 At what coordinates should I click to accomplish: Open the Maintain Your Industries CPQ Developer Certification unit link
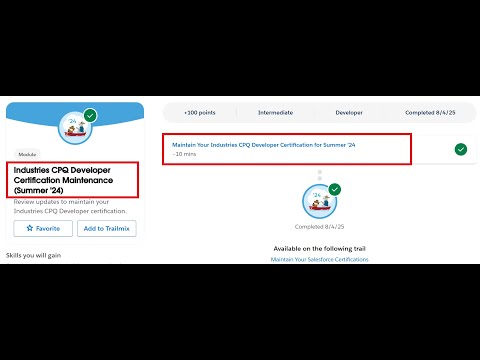point(263,145)
